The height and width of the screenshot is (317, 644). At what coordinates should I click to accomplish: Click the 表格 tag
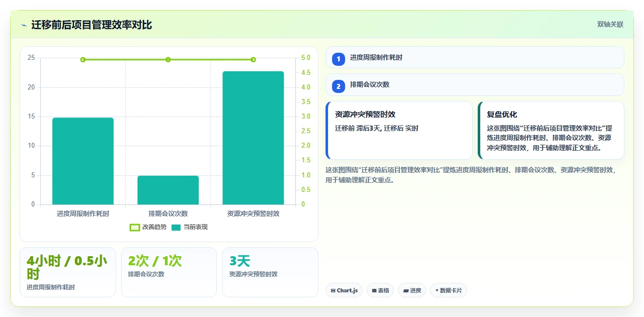[380, 290]
